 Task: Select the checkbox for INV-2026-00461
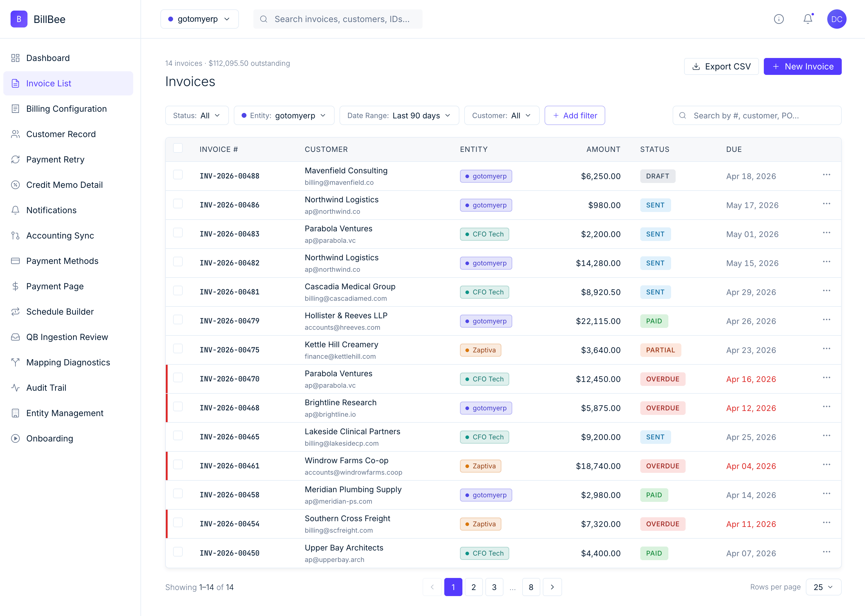click(x=178, y=465)
